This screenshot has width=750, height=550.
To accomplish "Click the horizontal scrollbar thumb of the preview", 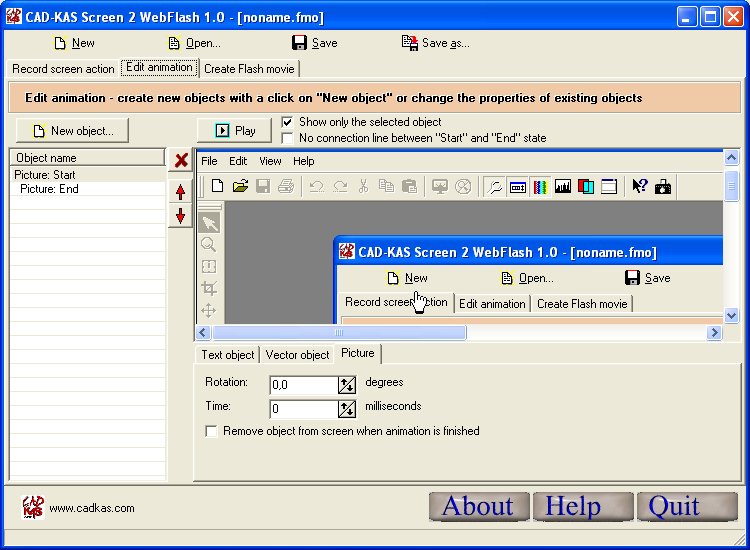I will (339, 332).
